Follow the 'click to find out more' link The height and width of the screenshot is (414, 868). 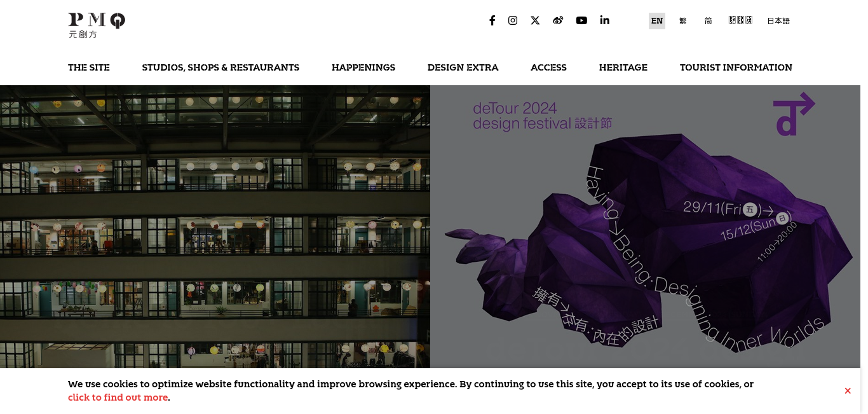pos(118,397)
